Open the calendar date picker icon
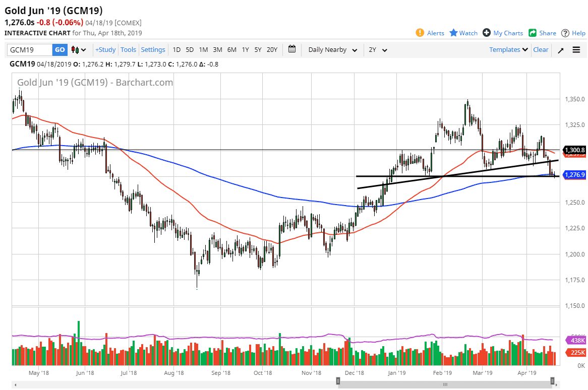This screenshot has width=588, height=390. [x=291, y=49]
